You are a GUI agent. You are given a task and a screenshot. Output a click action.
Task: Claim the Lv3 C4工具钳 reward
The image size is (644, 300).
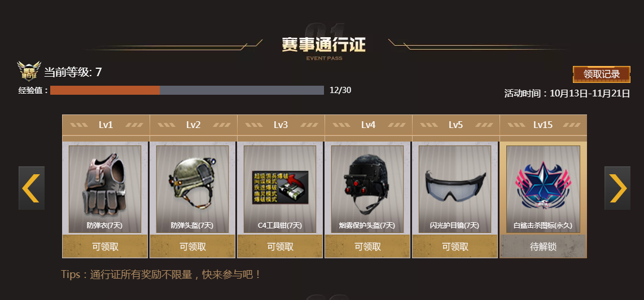point(280,246)
